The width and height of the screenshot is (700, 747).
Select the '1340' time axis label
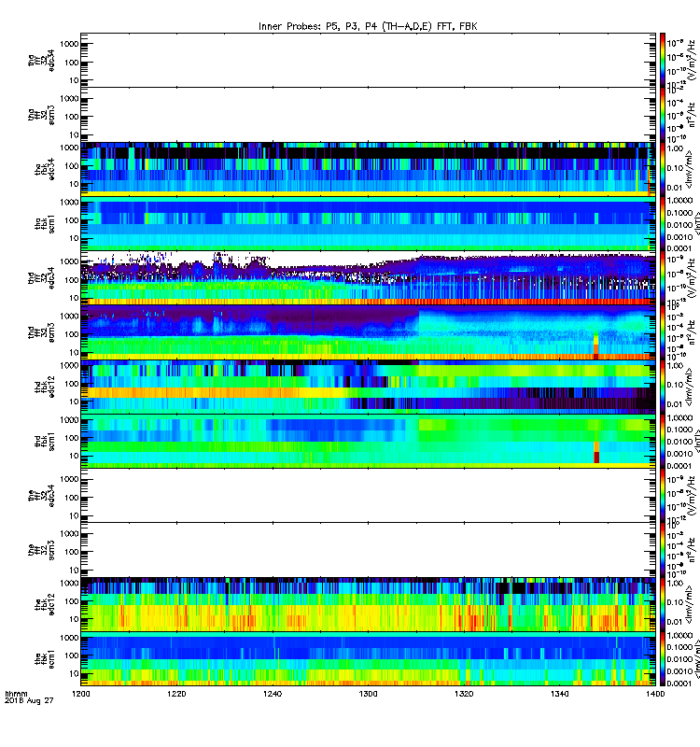coord(559,694)
